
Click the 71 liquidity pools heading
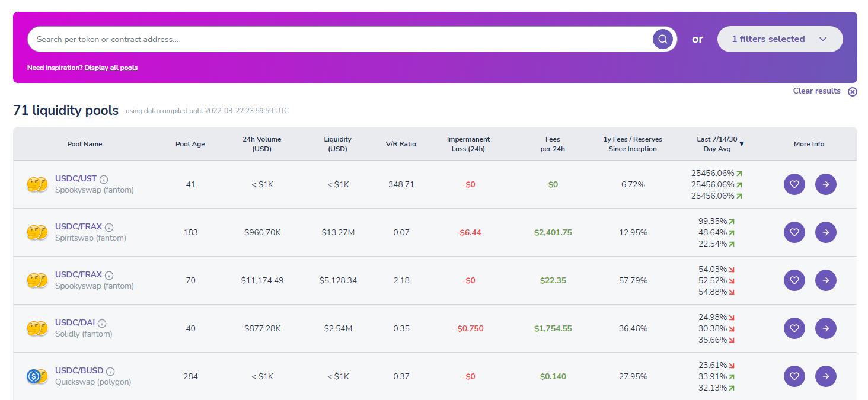click(66, 110)
